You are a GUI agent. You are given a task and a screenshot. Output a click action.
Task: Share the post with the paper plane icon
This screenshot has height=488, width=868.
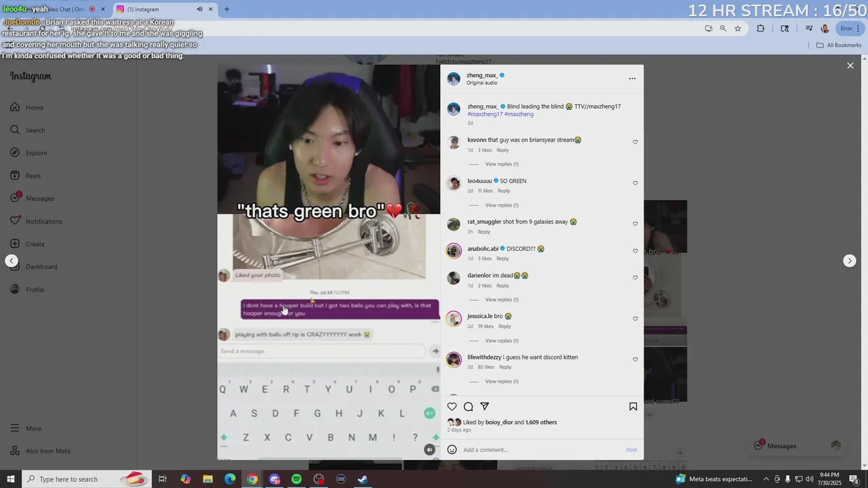pos(485,407)
